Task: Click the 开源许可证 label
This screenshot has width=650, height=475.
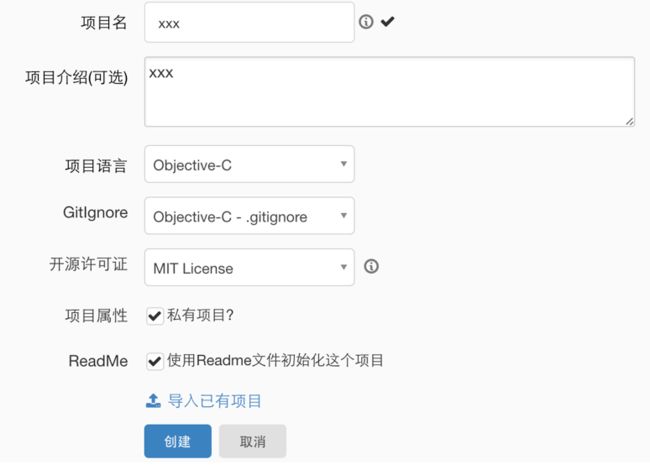Action: pos(88,264)
